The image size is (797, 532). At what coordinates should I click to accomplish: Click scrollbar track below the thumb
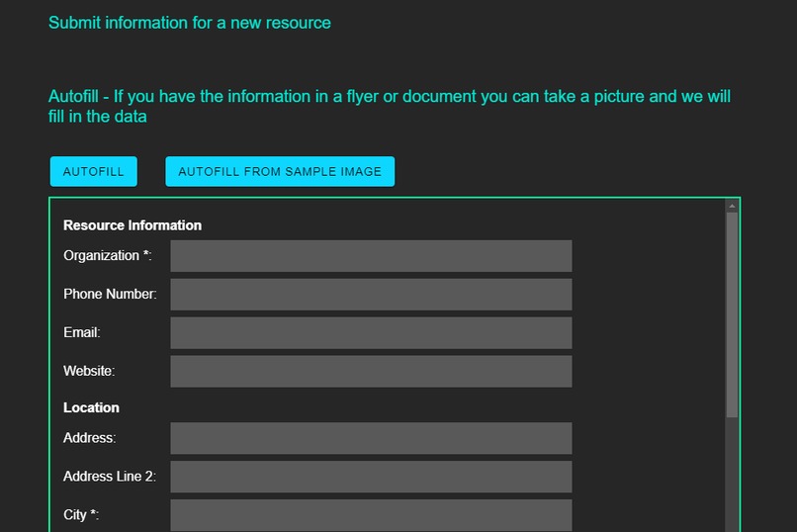732,475
